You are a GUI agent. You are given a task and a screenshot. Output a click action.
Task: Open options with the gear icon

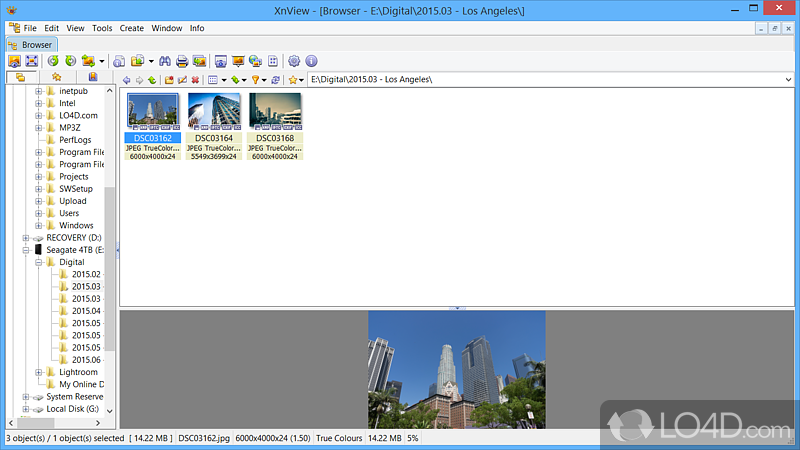[294, 61]
